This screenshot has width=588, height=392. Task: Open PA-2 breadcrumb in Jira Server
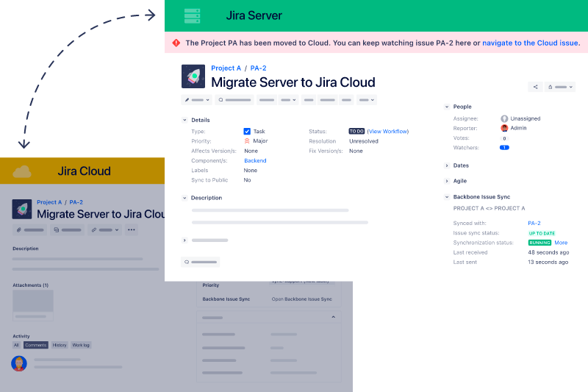(259, 68)
